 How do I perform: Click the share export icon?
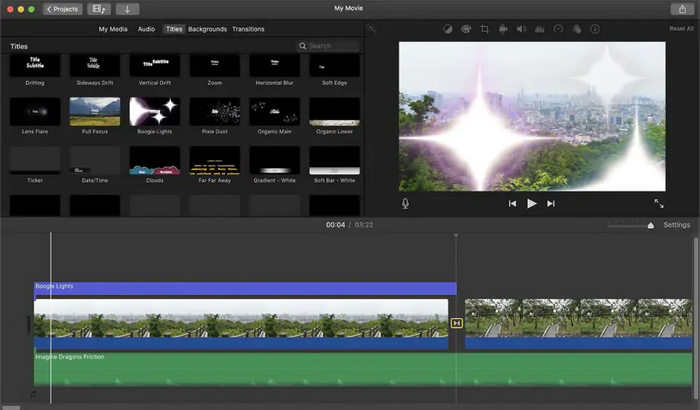682,9
